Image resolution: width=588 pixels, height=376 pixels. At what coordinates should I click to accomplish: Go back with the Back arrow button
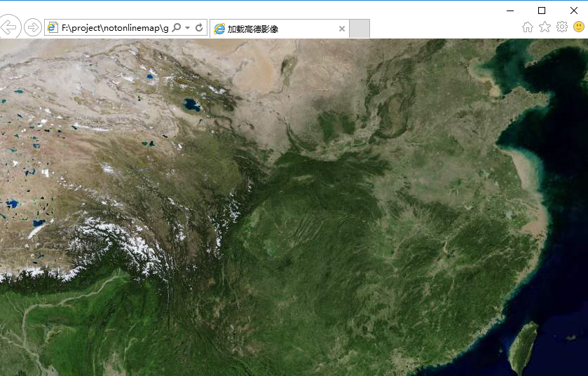pyautogui.click(x=9, y=27)
